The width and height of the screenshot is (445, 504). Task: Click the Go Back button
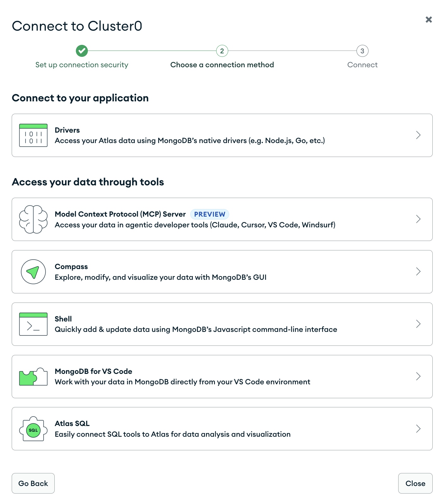(x=33, y=483)
